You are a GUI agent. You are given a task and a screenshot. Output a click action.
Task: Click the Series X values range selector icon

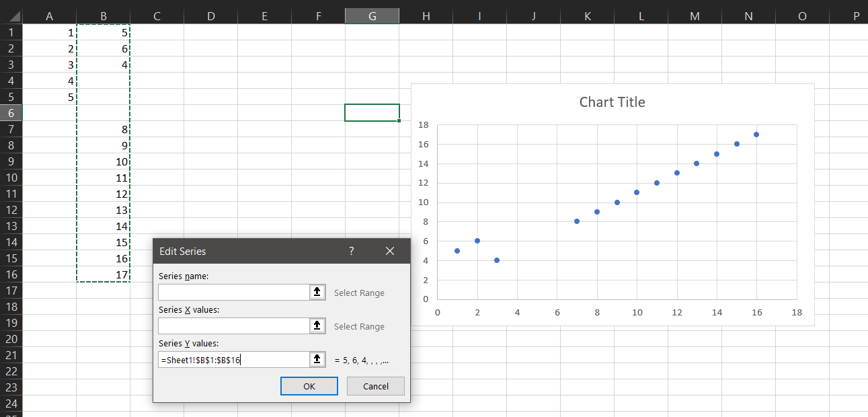point(317,326)
